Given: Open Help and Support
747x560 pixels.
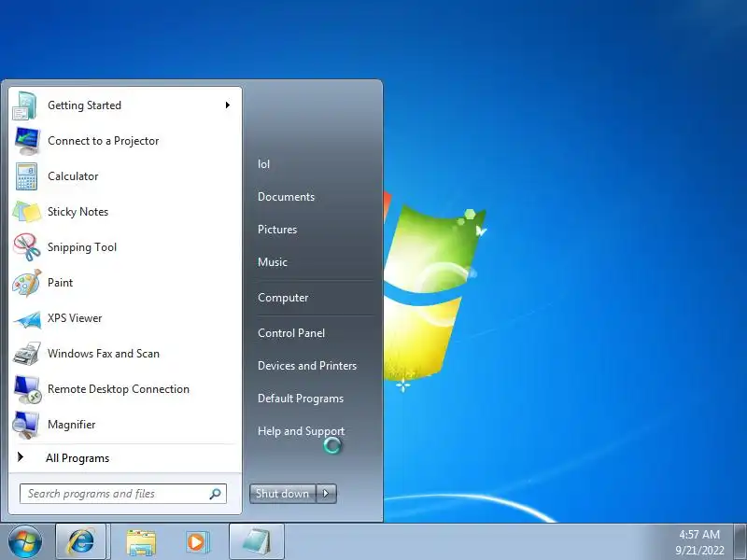Looking at the screenshot, I should coord(301,431).
